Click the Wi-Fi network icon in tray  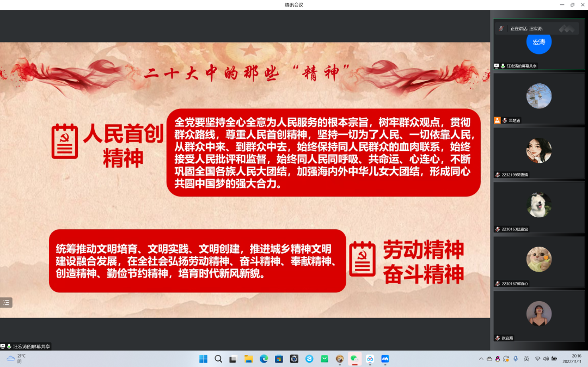click(538, 359)
